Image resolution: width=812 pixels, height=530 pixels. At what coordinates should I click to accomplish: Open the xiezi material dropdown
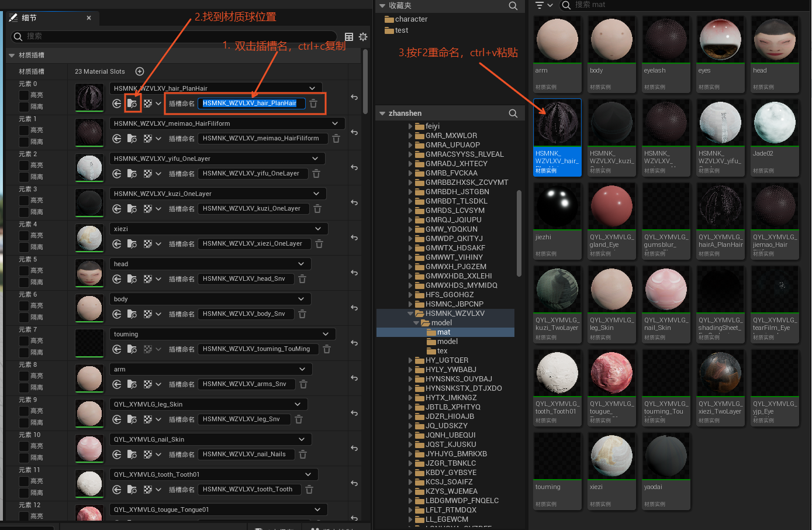pos(318,229)
